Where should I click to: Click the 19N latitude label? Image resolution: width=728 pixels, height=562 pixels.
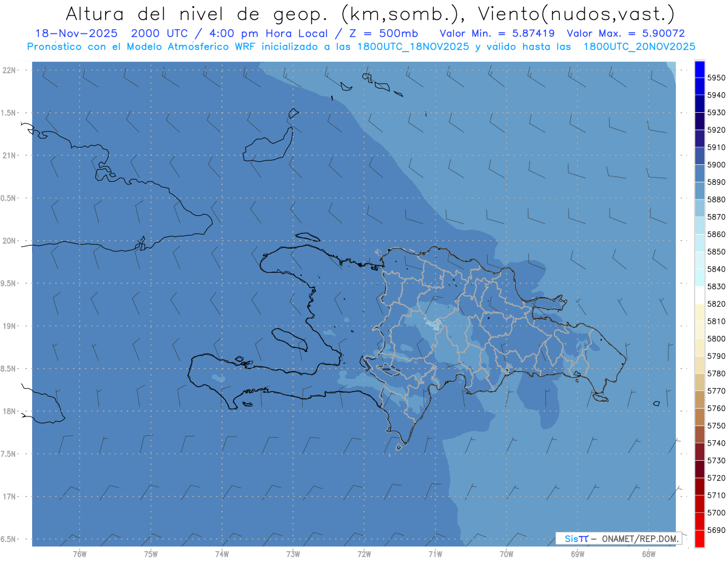tap(10, 326)
